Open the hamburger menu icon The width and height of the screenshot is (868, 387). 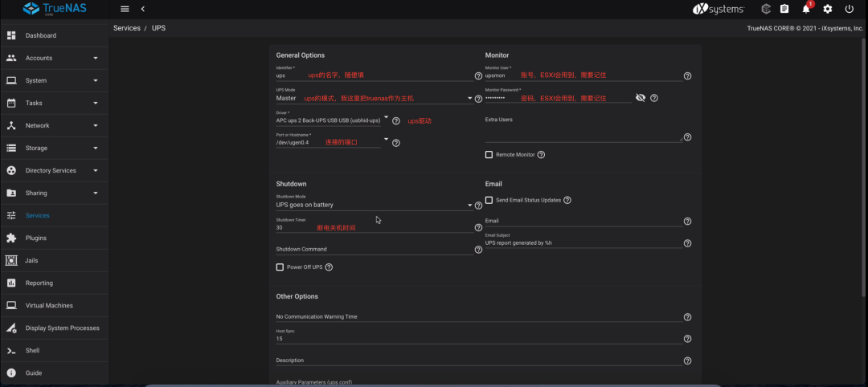point(125,9)
